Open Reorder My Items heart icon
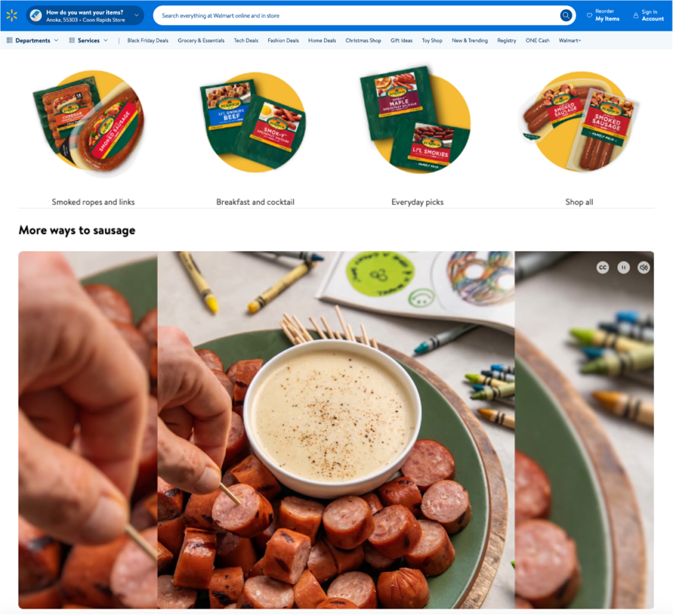The height and width of the screenshot is (616, 673). (x=590, y=16)
